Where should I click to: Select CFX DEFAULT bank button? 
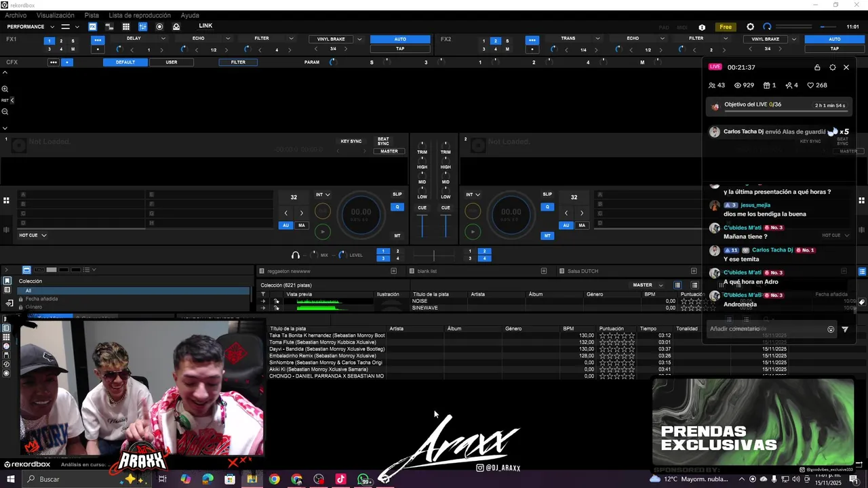(x=125, y=62)
